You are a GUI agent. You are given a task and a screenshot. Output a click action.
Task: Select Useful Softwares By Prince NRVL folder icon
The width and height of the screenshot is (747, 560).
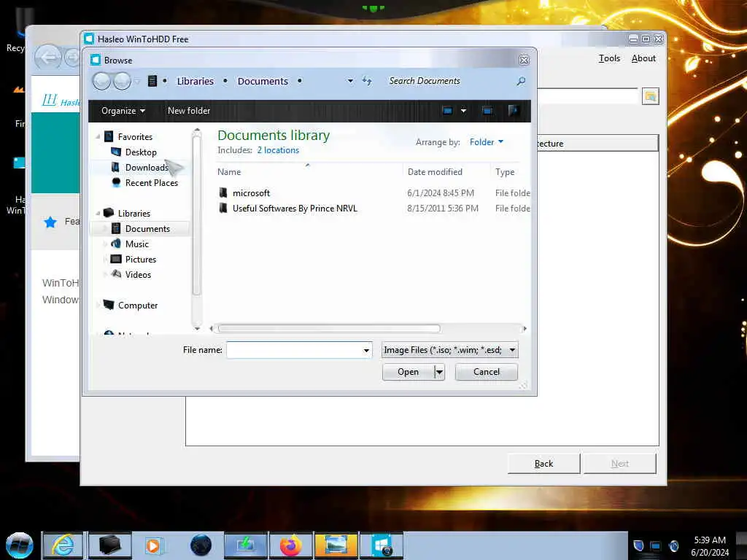tap(223, 208)
